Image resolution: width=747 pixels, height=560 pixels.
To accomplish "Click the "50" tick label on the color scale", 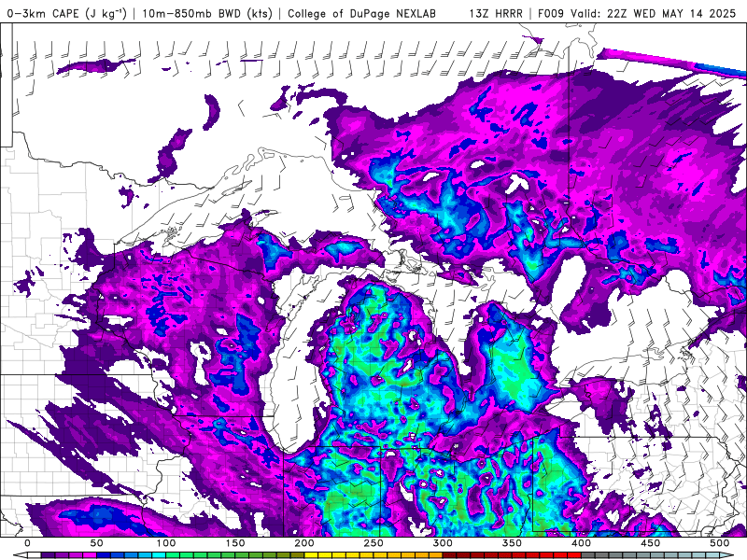I will 96,543.
